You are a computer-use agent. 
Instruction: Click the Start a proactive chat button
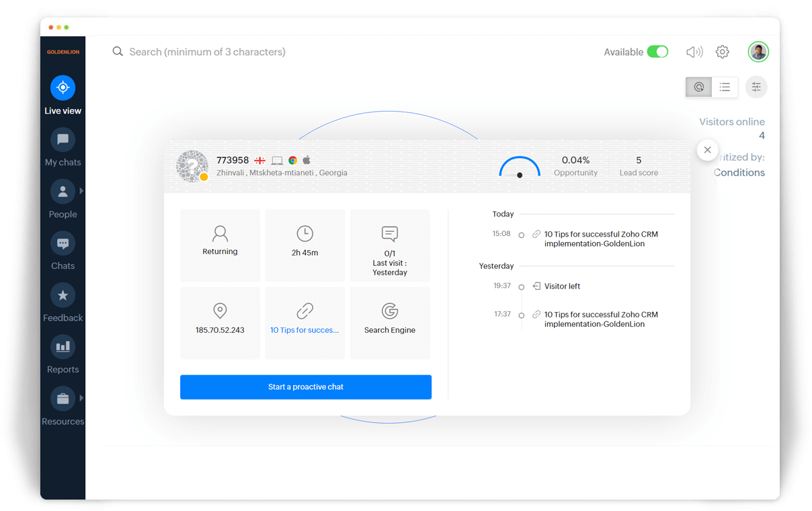(x=305, y=387)
